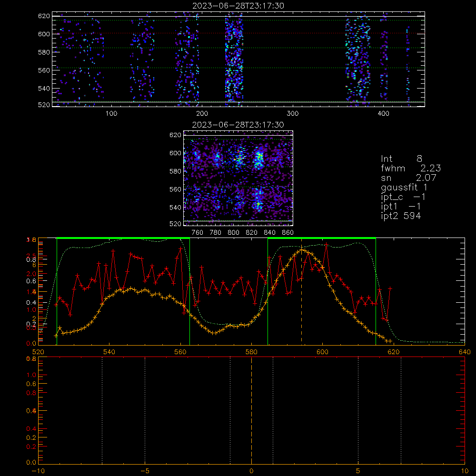Image resolution: width=476 pixels, height=476 pixels.
Task: Click the densest pixel column near 235 in strip image
Action: [234, 59]
